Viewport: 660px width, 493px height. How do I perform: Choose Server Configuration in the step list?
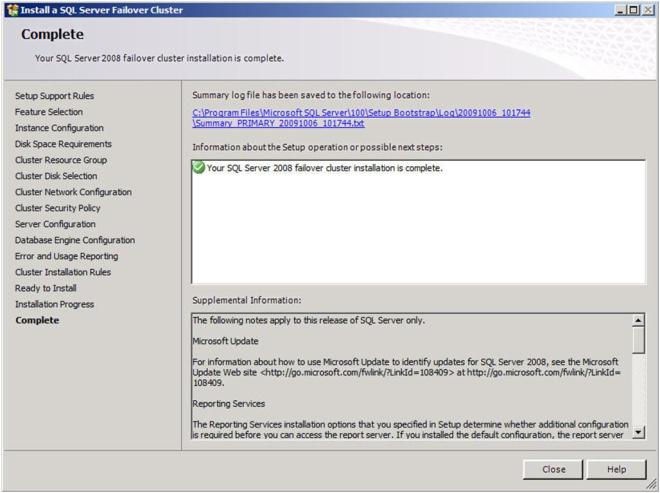coord(55,224)
